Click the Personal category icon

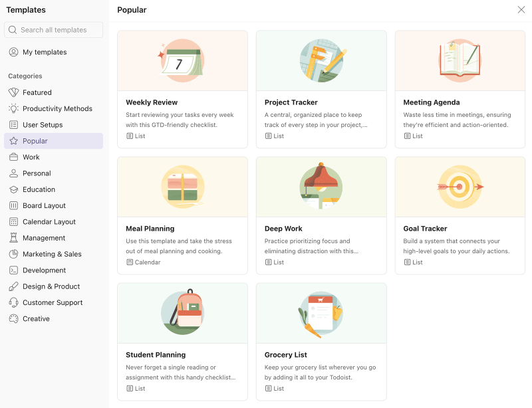click(13, 173)
